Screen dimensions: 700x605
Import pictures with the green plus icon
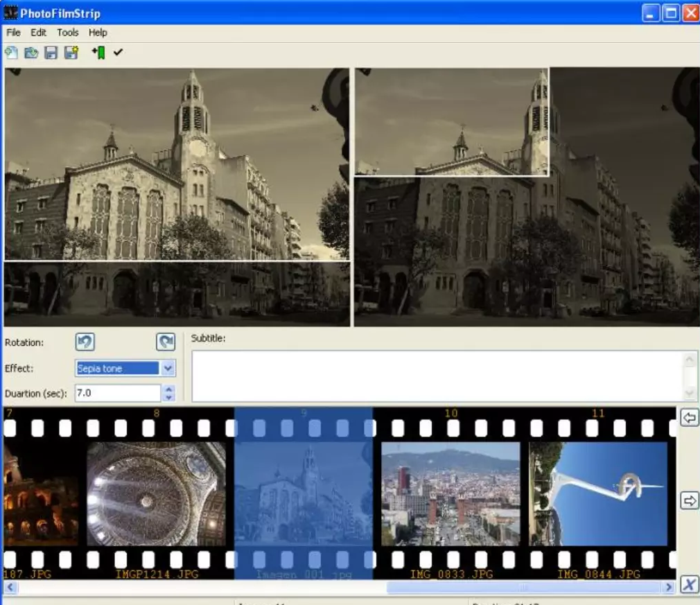tap(98, 53)
